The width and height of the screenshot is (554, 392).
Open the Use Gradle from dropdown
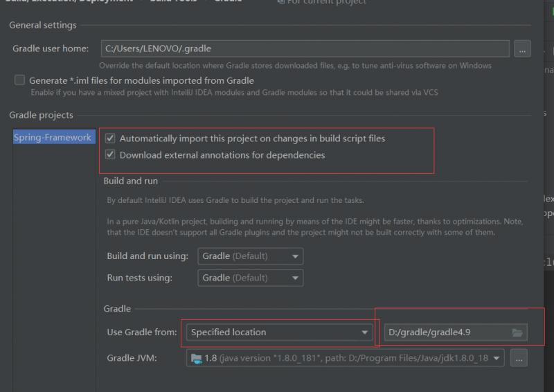[280, 332]
